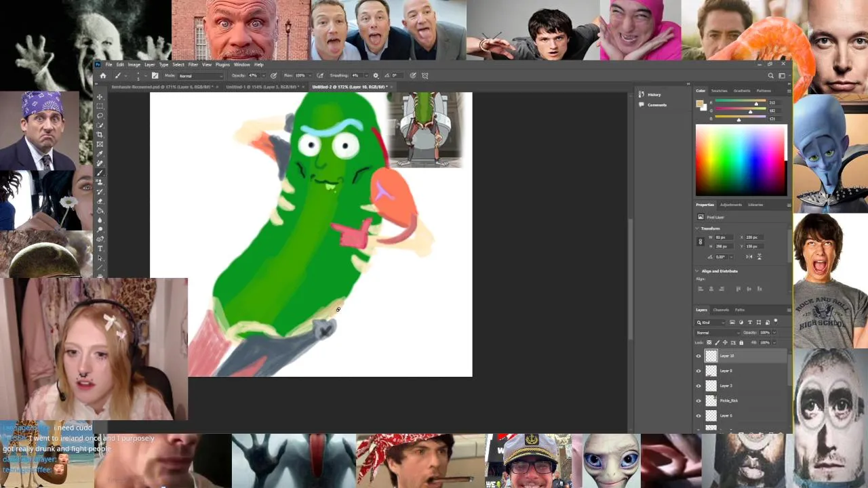Open the brush settings panel toggle
The height and width of the screenshot is (488, 868).
click(155, 75)
